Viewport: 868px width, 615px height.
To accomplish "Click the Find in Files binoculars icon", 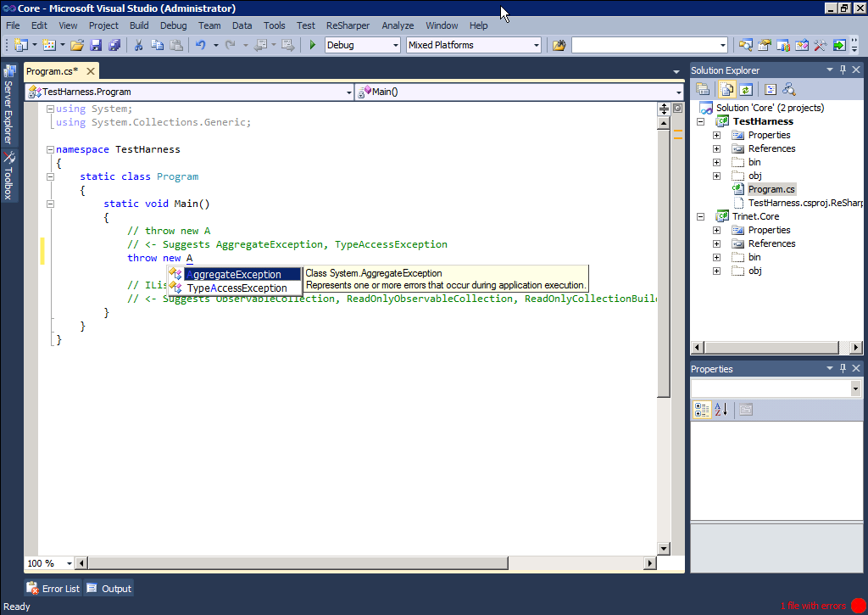I will tap(559, 45).
